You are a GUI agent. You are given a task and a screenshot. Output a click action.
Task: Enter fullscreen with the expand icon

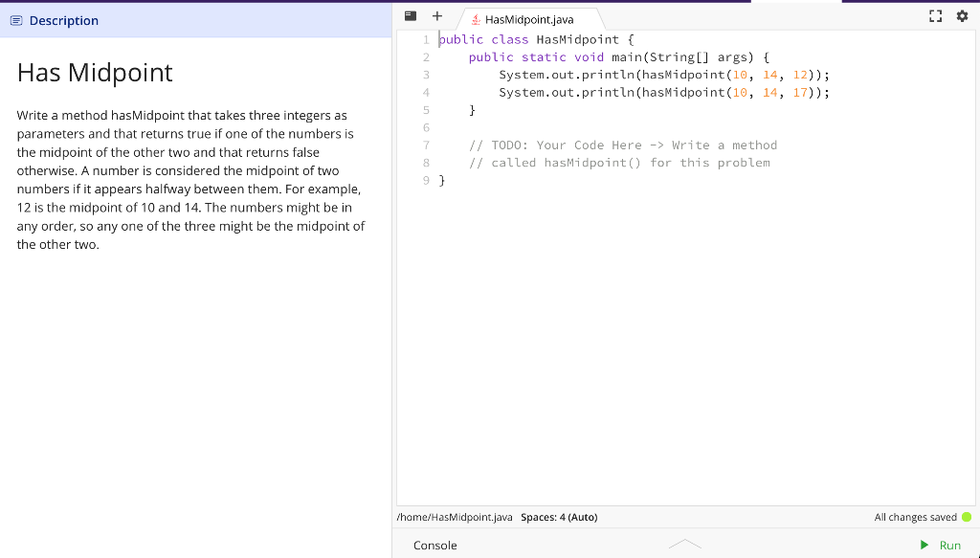pyautogui.click(x=935, y=15)
